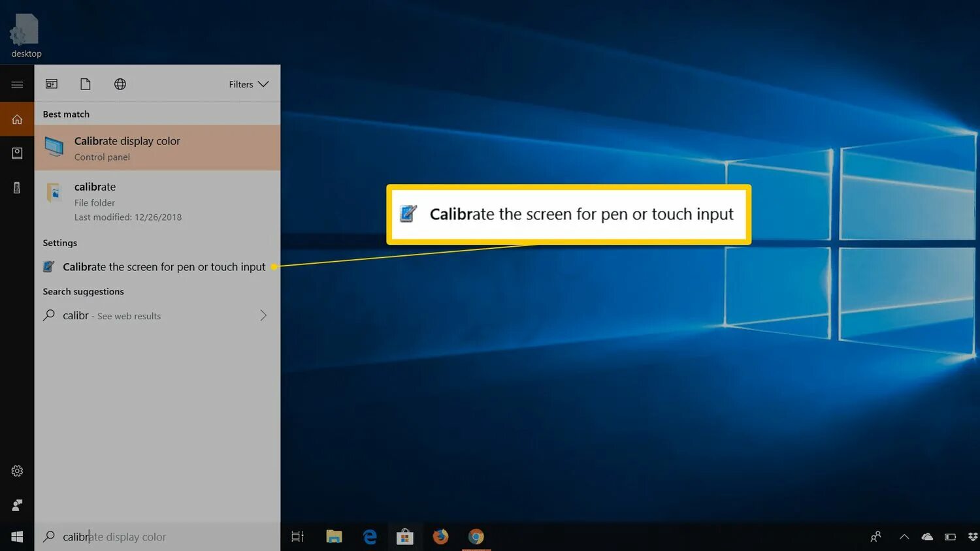980x551 pixels.
Task: Click the monitor icon of Calibrate display color
Action: pyautogui.click(x=54, y=148)
